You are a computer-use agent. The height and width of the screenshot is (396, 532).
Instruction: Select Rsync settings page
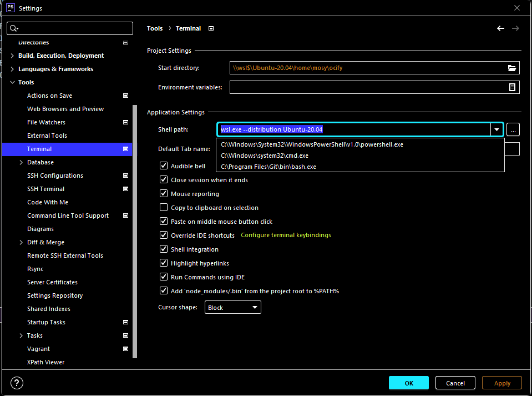coord(36,269)
